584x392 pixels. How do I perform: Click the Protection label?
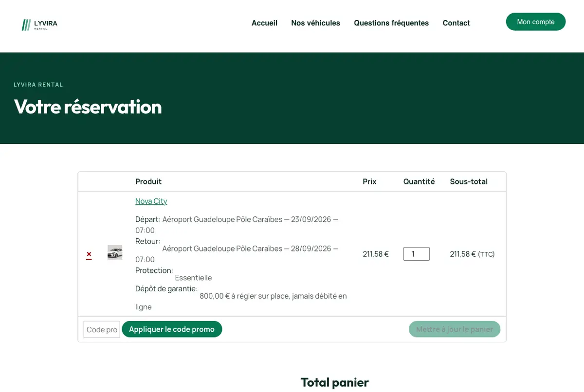[x=154, y=270]
